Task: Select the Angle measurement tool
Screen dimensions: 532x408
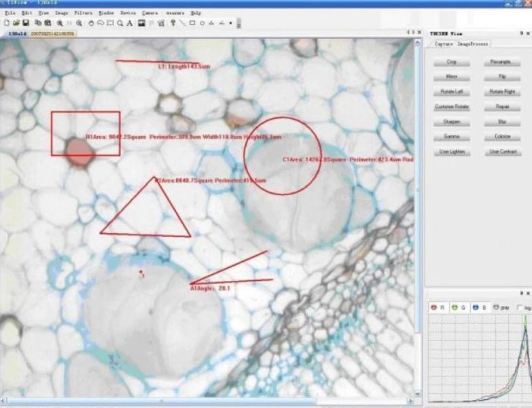Action: click(x=221, y=23)
